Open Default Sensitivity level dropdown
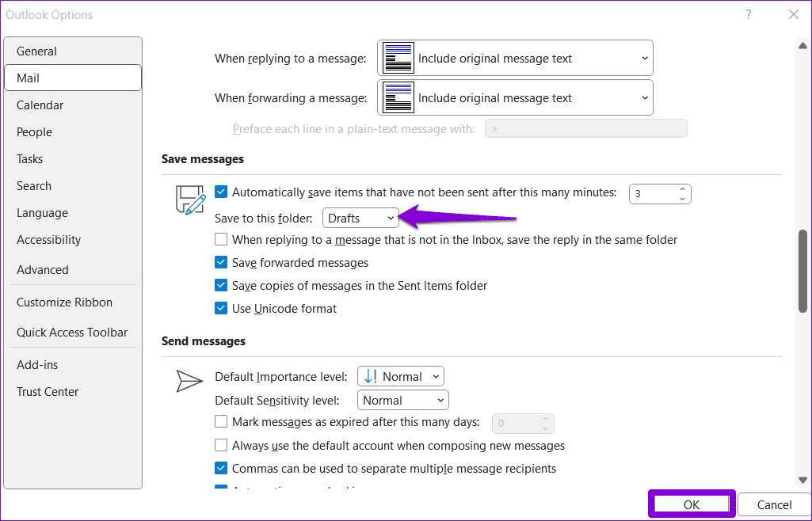 (403, 400)
